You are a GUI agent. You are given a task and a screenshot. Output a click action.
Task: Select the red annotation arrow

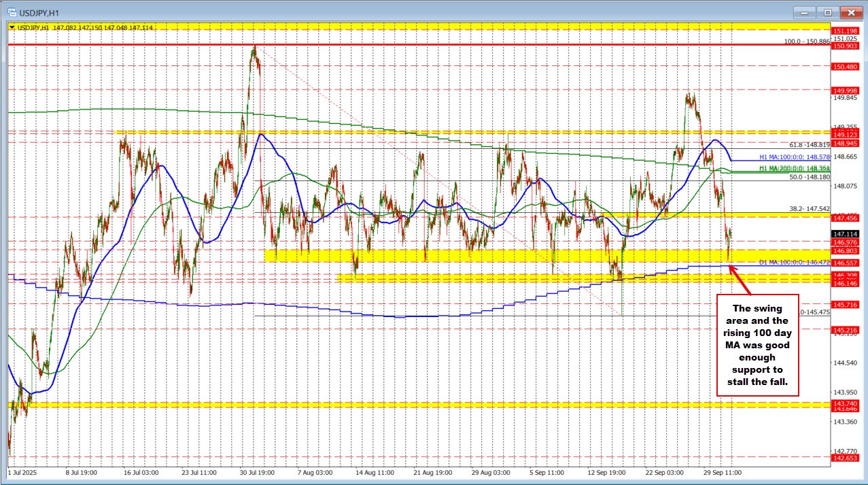[742, 280]
